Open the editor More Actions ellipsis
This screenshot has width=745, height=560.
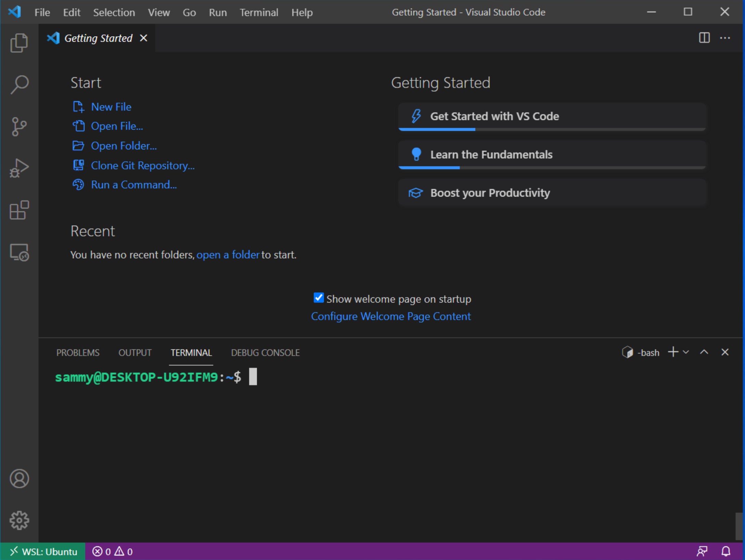point(725,38)
